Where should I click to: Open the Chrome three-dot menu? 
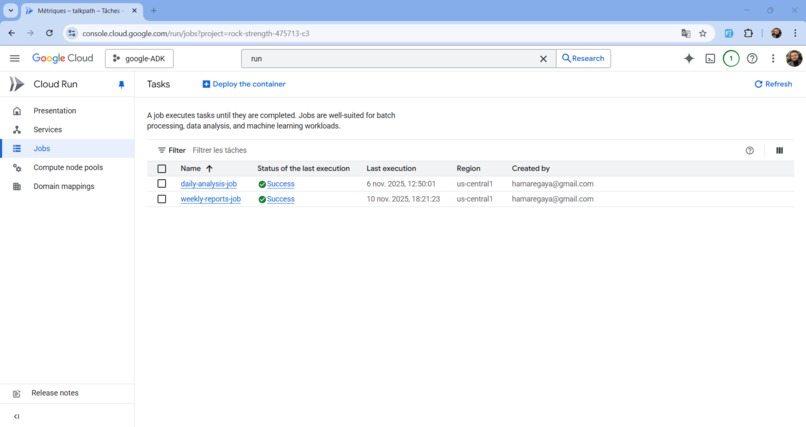[x=795, y=33]
